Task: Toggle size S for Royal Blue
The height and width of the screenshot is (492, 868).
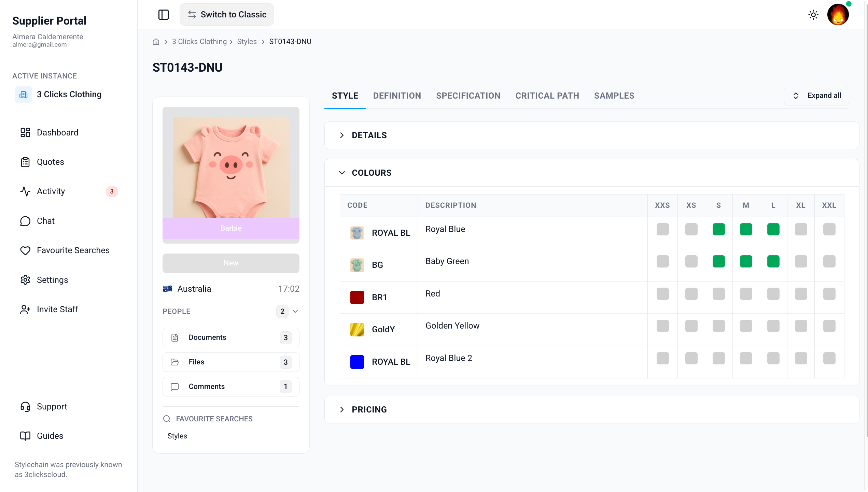Action: 718,229
